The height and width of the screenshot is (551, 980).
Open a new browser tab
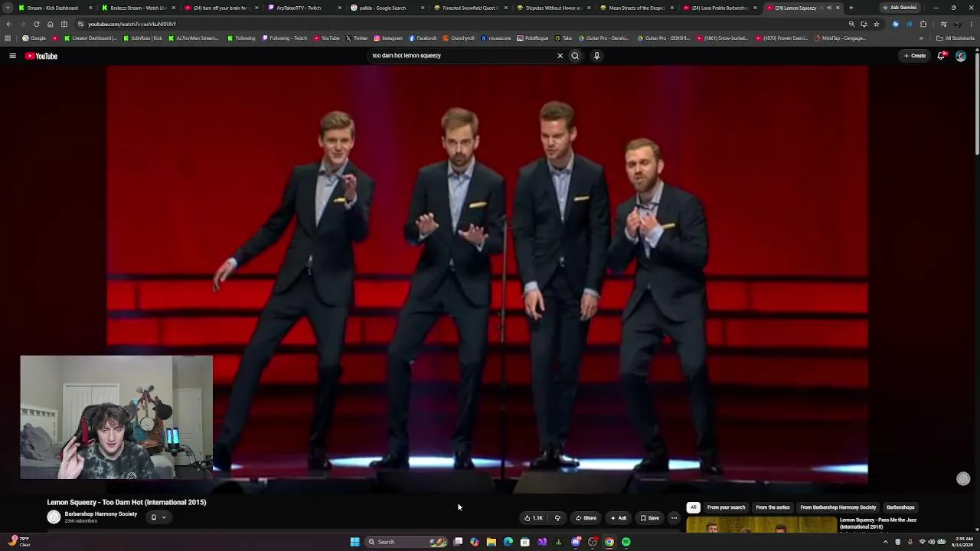click(x=851, y=8)
